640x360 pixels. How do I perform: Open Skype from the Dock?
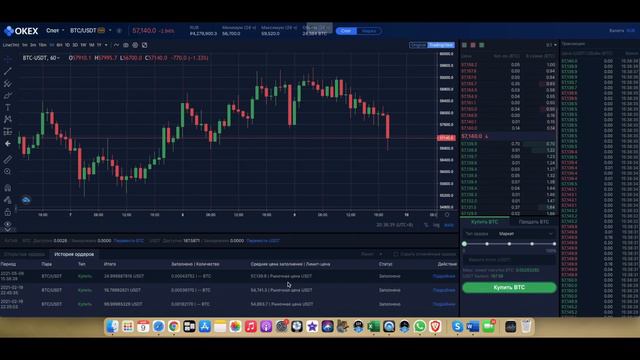tap(458, 327)
